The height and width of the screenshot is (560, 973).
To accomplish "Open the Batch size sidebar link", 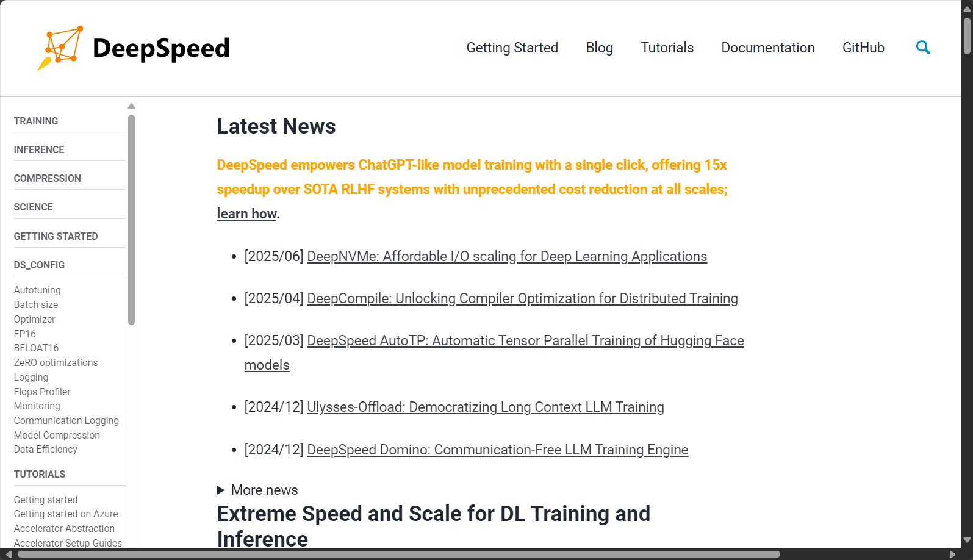I will (x=36, y=304).
